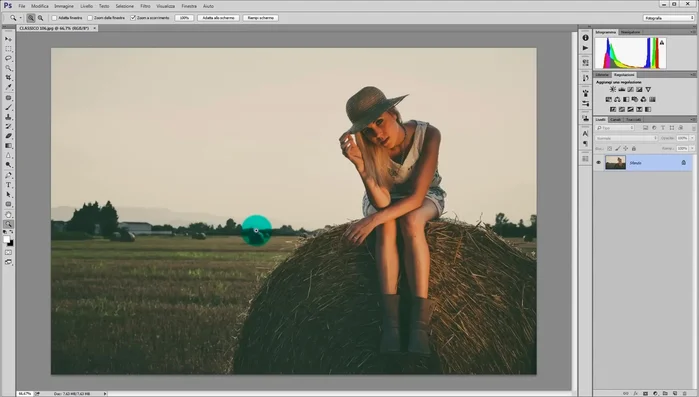Toggle Quick Mask mode
Screen dimensions: 699x397
pos(8,252)
